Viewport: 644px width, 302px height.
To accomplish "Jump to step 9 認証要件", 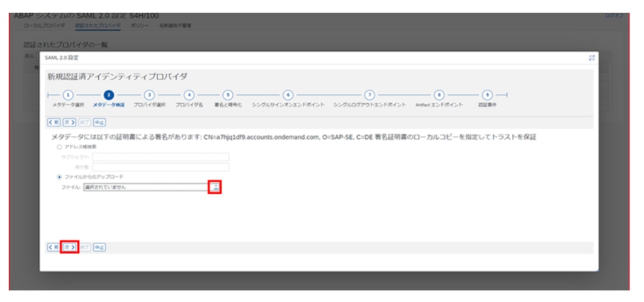I will tap(487, 94).
